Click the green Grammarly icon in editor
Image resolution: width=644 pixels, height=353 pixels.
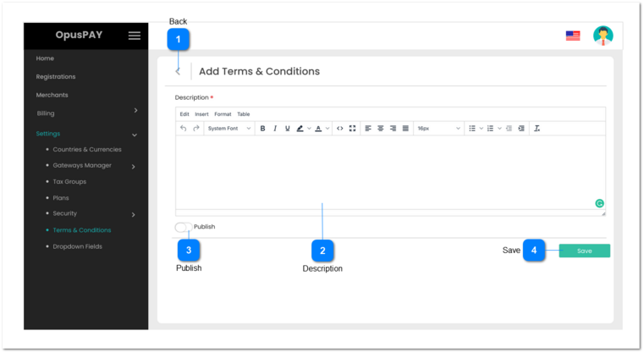[599, 203]
